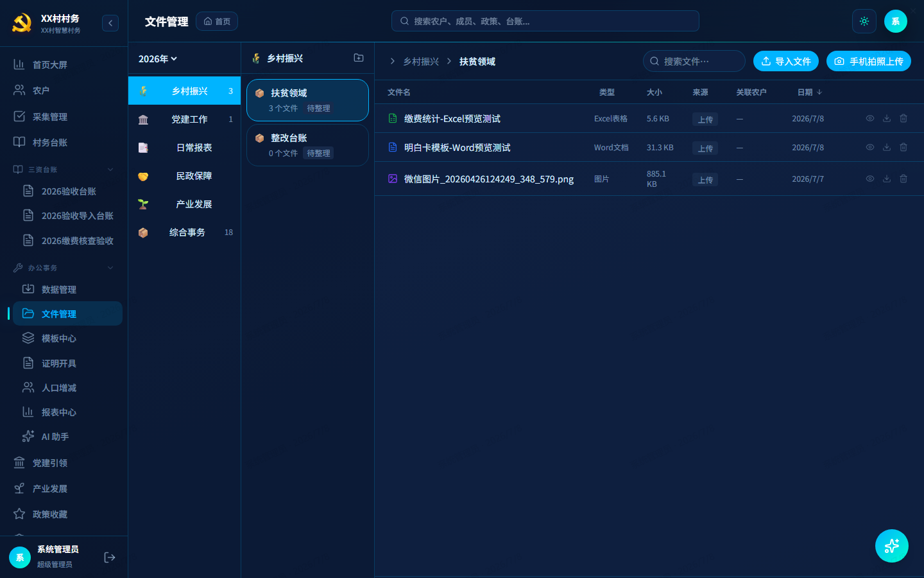Click the 导入文件 button
924x578 pixels.
coord(786,61)
